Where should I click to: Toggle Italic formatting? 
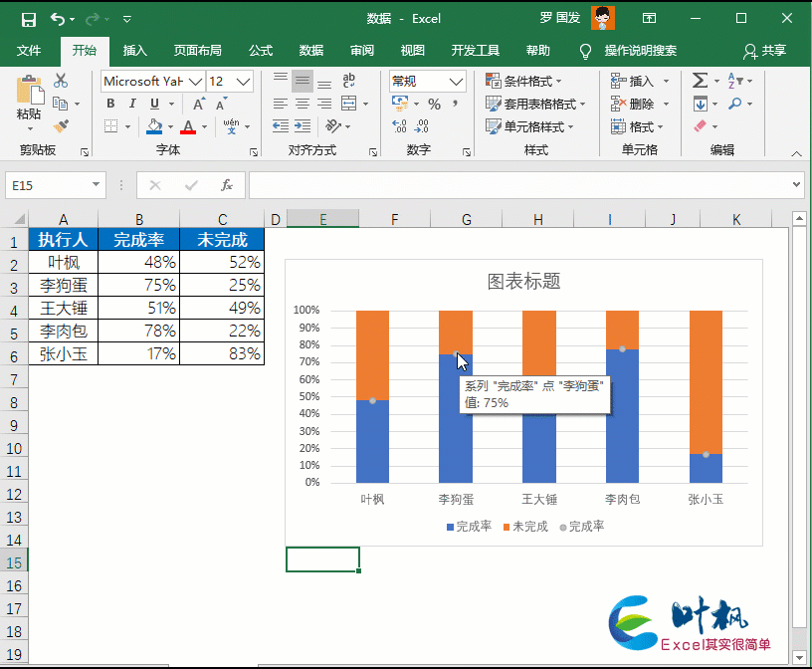131,104
